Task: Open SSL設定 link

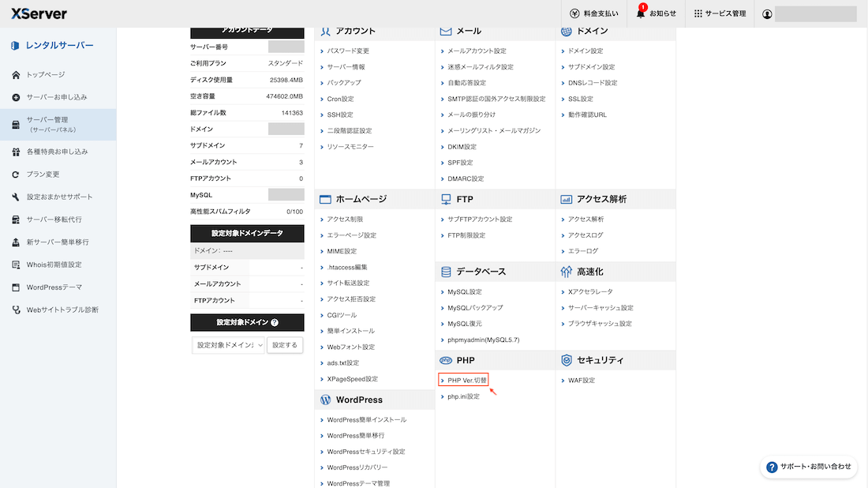Action: [580, 99]
